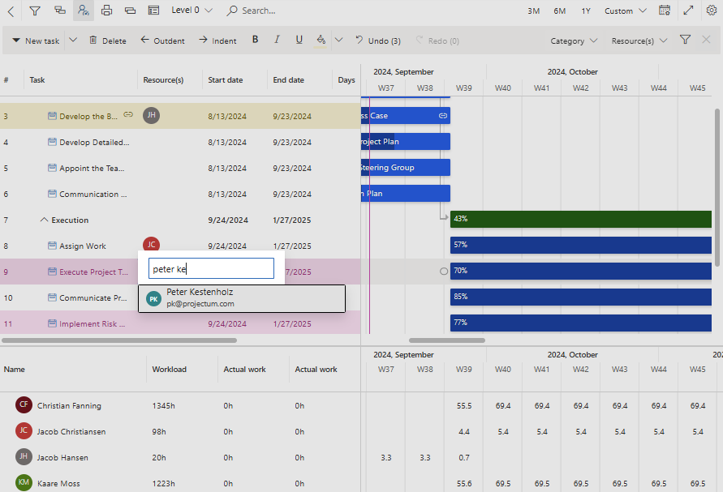Toggle bold formatting

pyautogui.click(x=255, y=41)
